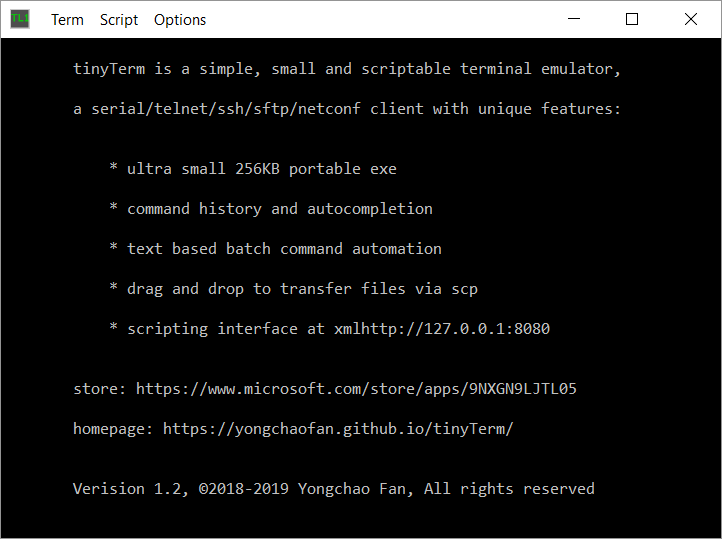This screenshot has height=539, width=722.
Task: Open the Options menu
Action: (x=180, y=20)
